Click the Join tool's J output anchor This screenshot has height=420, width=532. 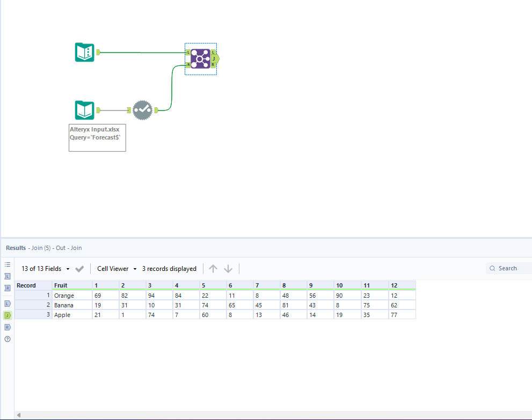[215, 58]
